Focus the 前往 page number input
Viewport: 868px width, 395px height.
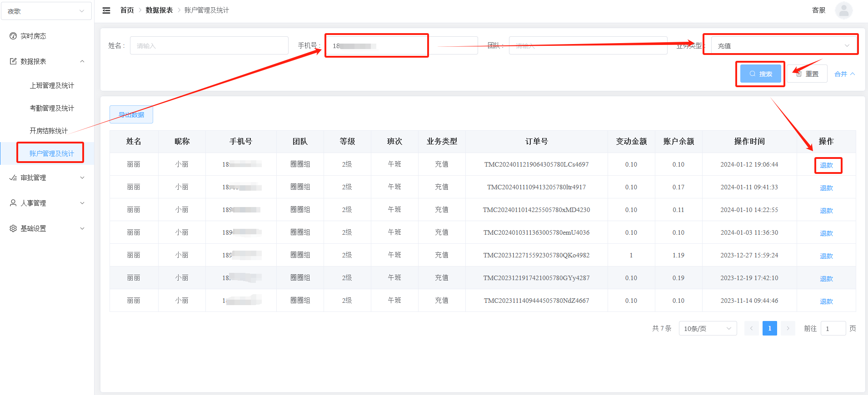pyautogui.click(x=833, y=328)
